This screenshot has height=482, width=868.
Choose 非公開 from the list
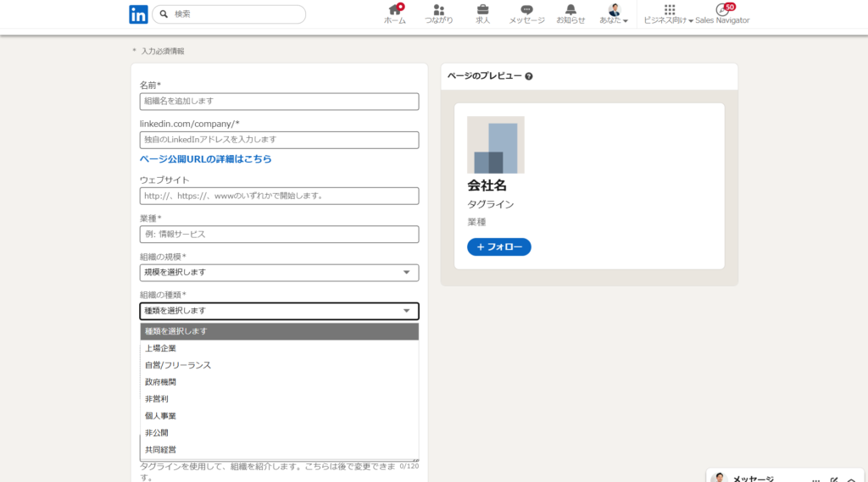pos(279,434)
